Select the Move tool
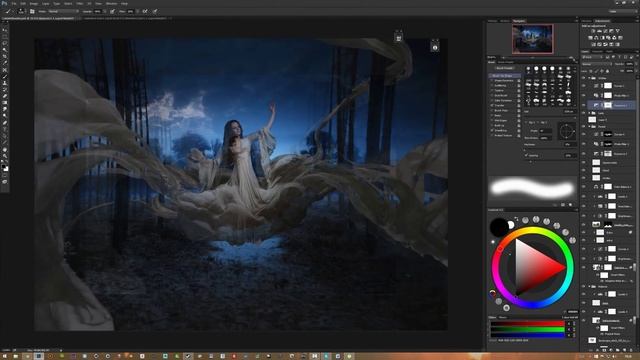 (5, 29)
